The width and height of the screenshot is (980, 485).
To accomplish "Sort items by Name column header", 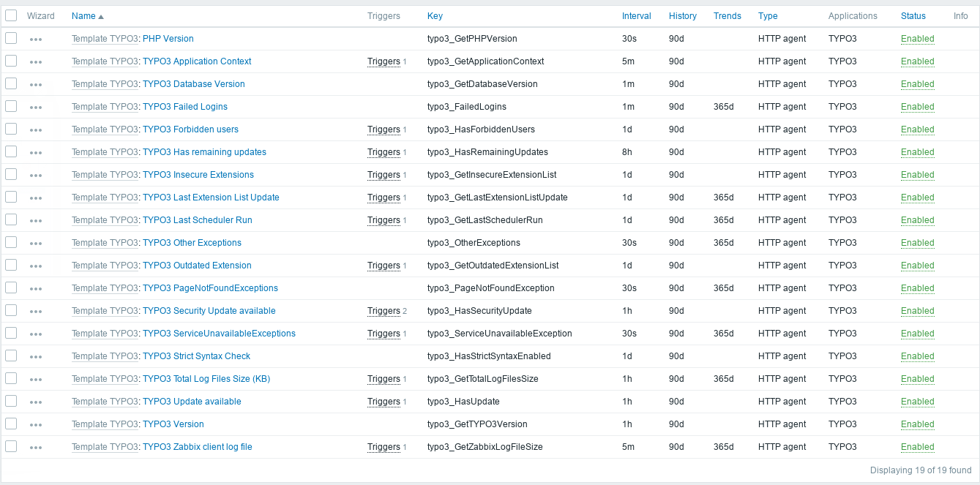I will pos(83,16).
